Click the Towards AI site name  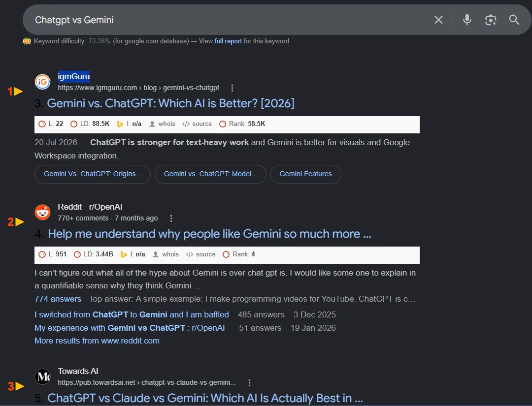tap(78, 372)
